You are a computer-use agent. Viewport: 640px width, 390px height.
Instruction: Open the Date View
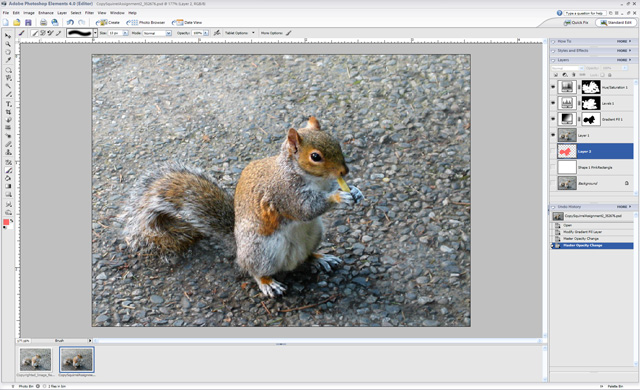pyautogui.click(x=187, y=22)
